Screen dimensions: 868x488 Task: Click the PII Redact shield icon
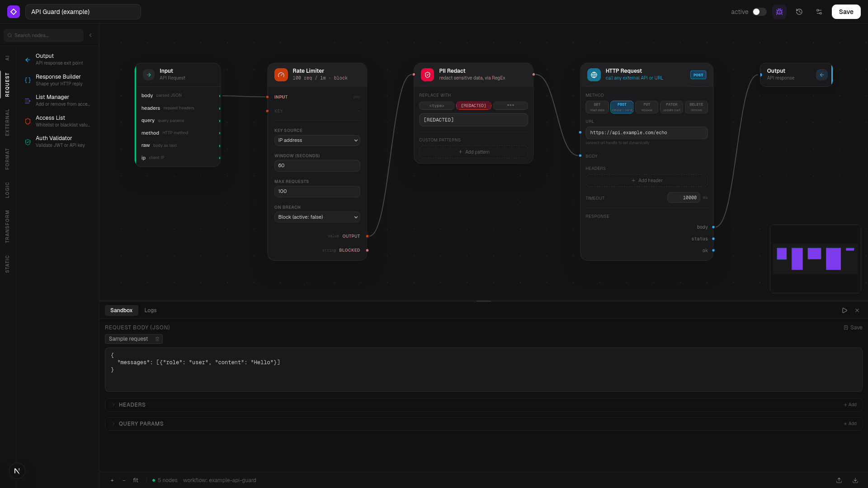[427, 75]
